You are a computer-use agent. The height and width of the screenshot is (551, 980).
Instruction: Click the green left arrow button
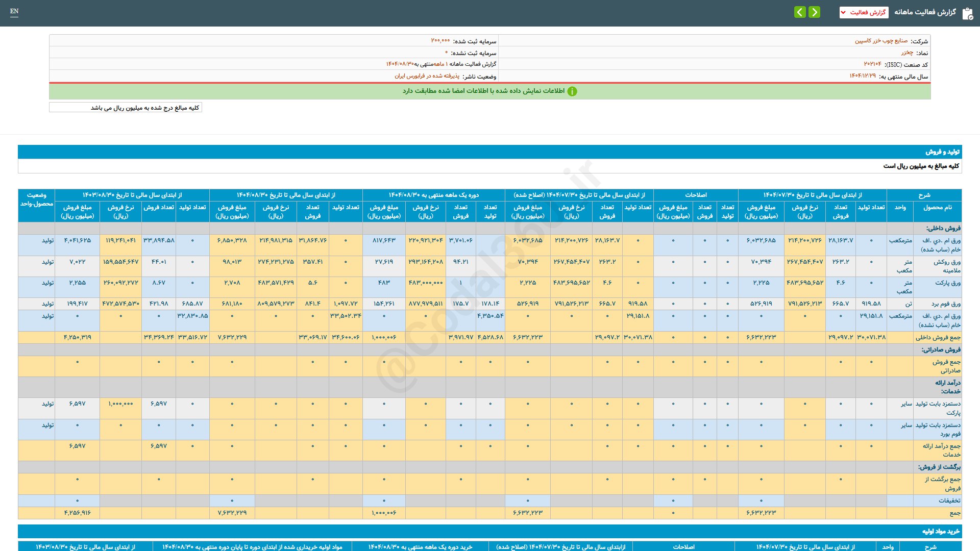click(800, 12)
